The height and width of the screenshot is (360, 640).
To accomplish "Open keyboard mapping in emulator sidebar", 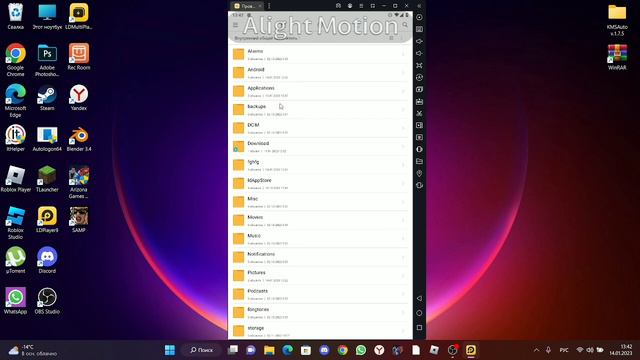I will point(419,29).
